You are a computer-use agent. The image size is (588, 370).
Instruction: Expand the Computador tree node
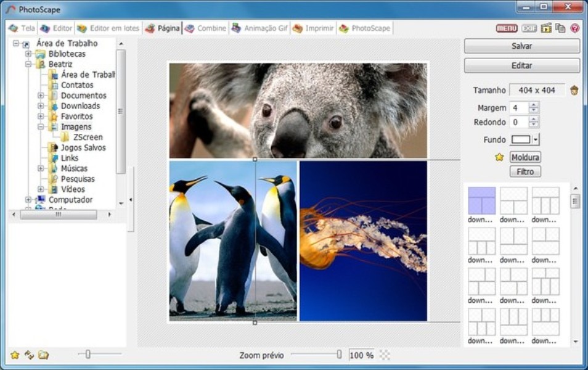click(x=28, y=200)
